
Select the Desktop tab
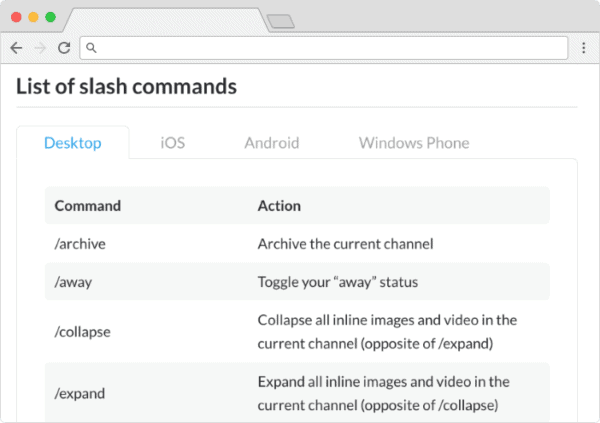pyautogui.click(x=73, y=143)
